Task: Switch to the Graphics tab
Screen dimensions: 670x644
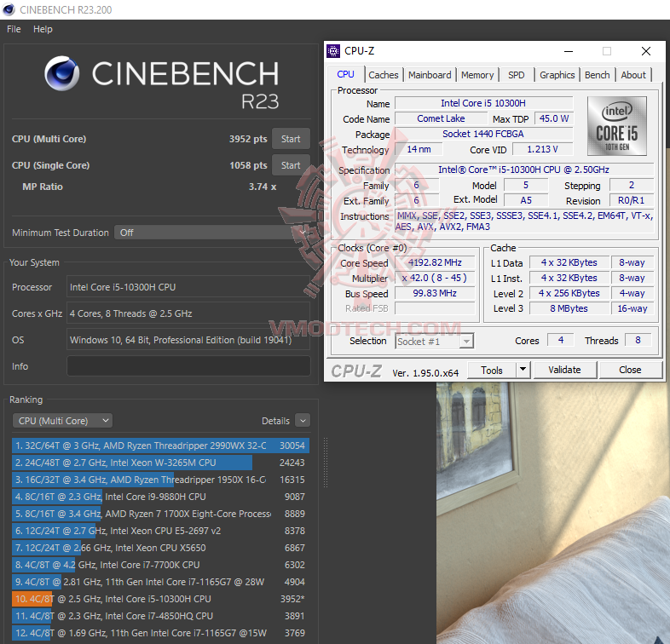Action: click(x=557, y=75)
